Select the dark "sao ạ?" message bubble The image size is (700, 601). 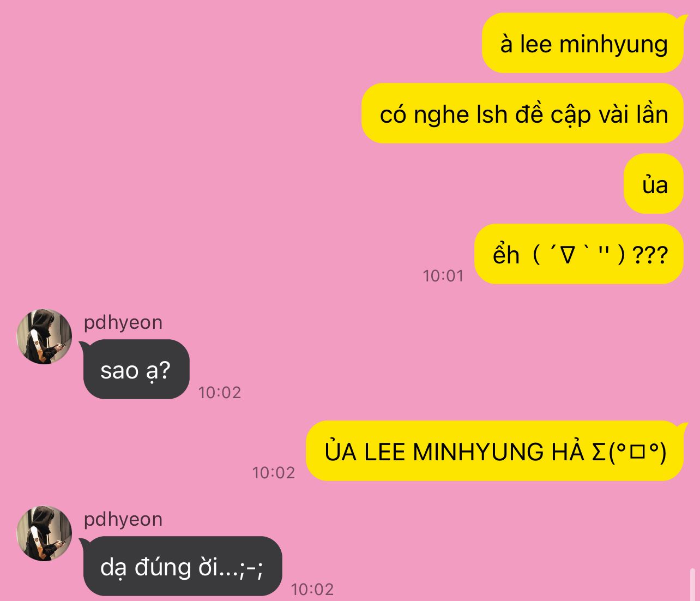135,370
